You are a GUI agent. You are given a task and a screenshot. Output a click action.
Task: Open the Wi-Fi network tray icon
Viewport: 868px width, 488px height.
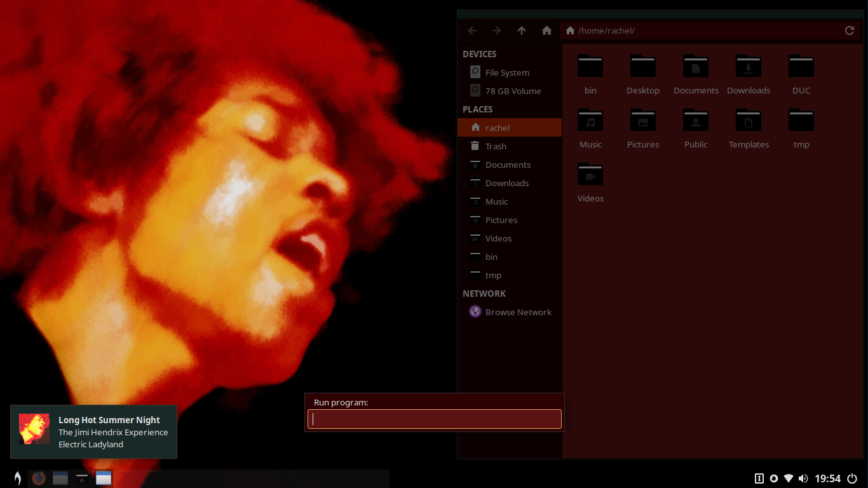pos(789,478)
